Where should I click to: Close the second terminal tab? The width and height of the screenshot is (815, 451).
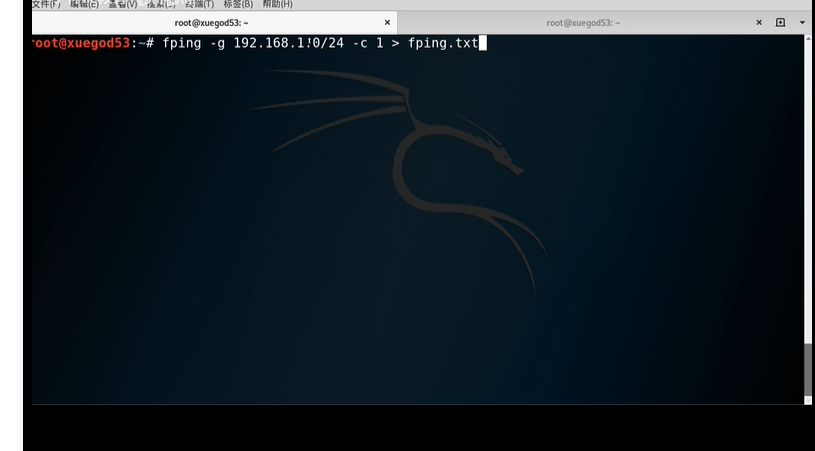coord(759,22)
